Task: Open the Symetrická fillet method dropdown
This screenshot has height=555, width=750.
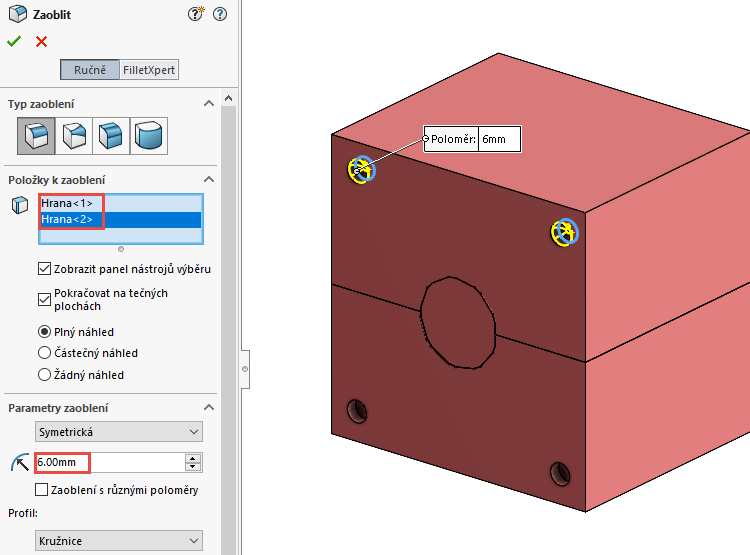Action: (x=119, y=432)
